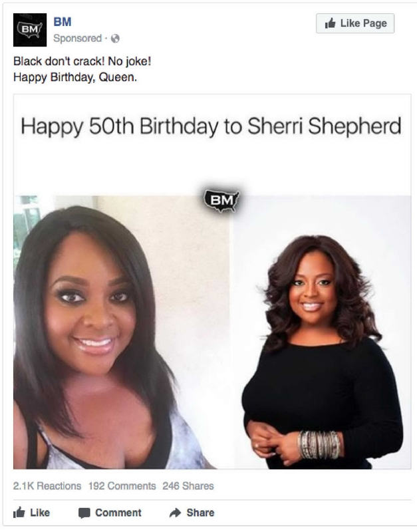View the 246 Shares link
The height and width of the screenshot is (532, 417).
pyautogui.click(x=188, y=486)
